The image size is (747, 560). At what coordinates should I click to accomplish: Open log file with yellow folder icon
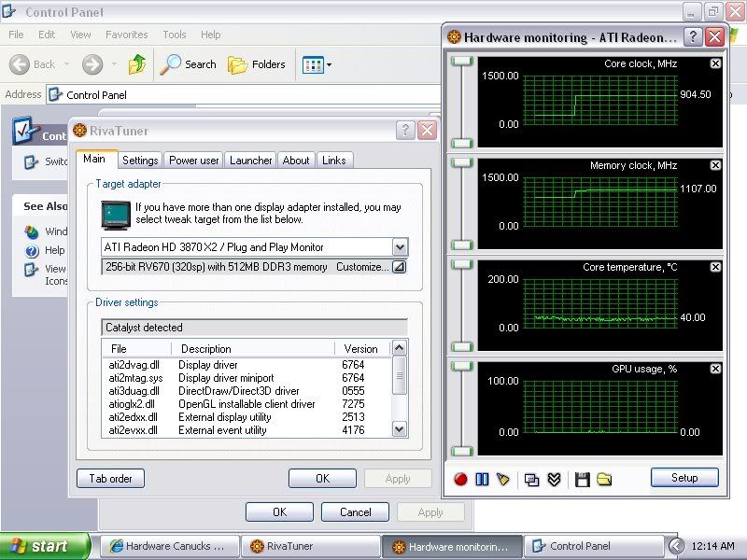(604, 479)
